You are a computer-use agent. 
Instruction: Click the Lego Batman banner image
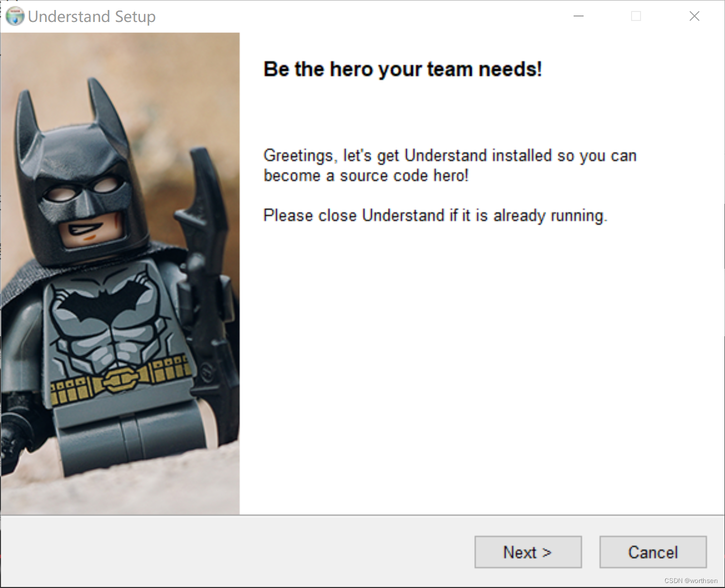click(120, 274)
